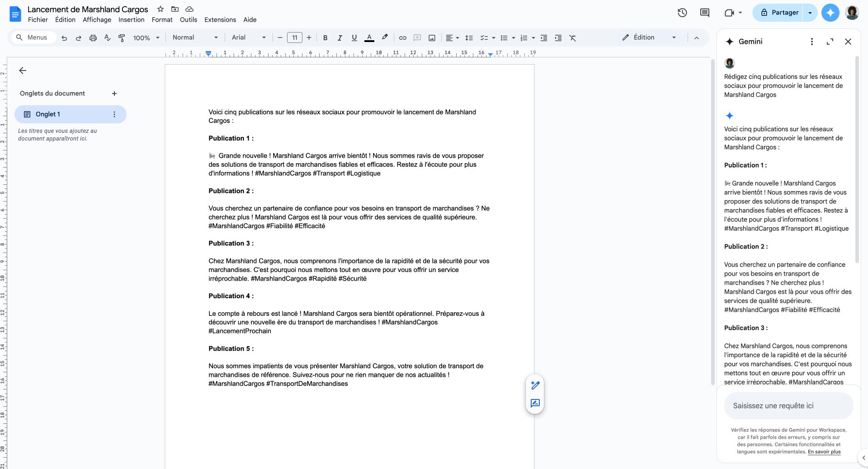The height and width of the screenshot is (469, 868).
Task: Open the Édition menu in menu bar
Action: pyautogui.click(x=65, y=20)
